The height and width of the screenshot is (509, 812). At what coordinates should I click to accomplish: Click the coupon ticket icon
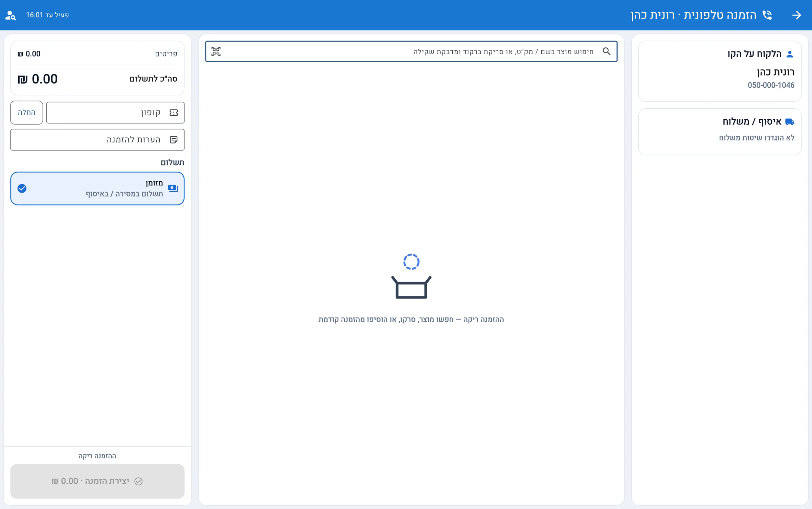point(174,113)
